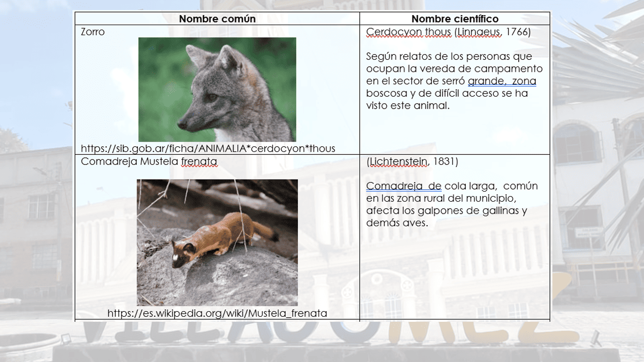Click the blue-underlined phrase 'Comadreja de'
Viewport: 644px width, 362px height.
tap(404, 186)
